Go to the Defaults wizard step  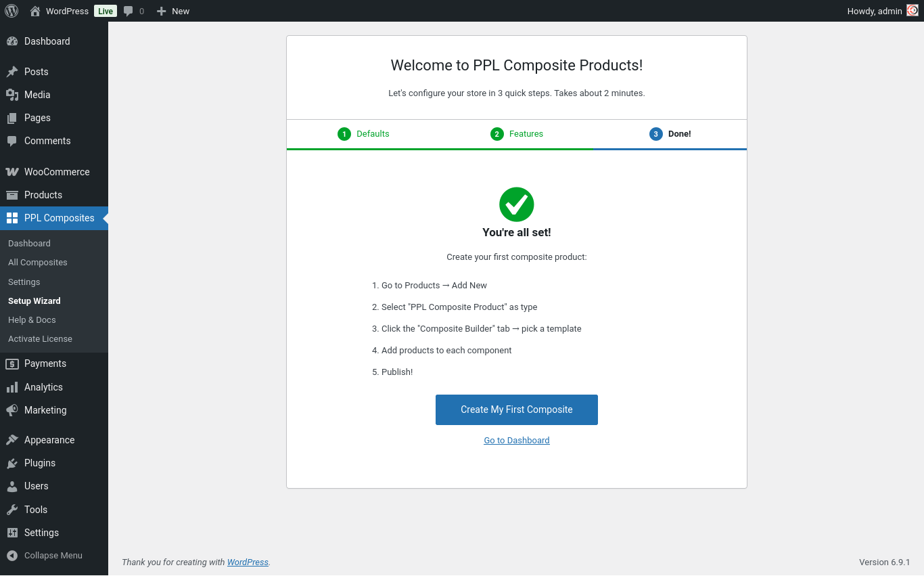(x=364, y=134)
